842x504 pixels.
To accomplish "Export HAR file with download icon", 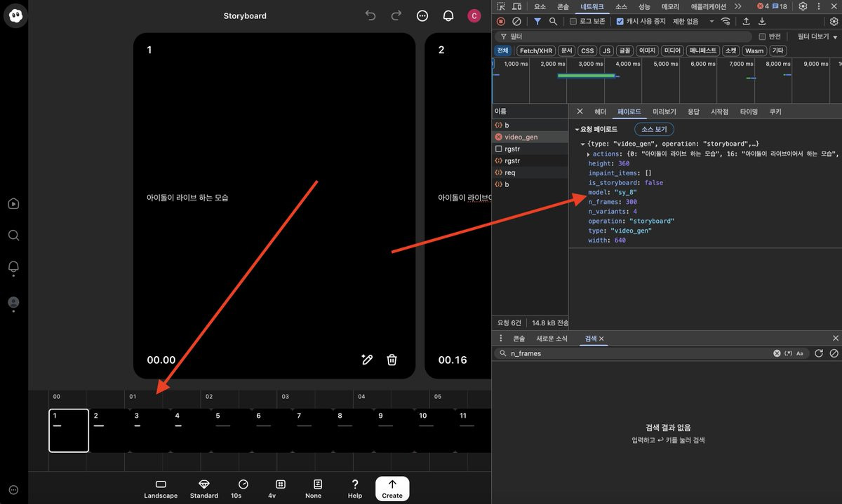I will [762, 22].
